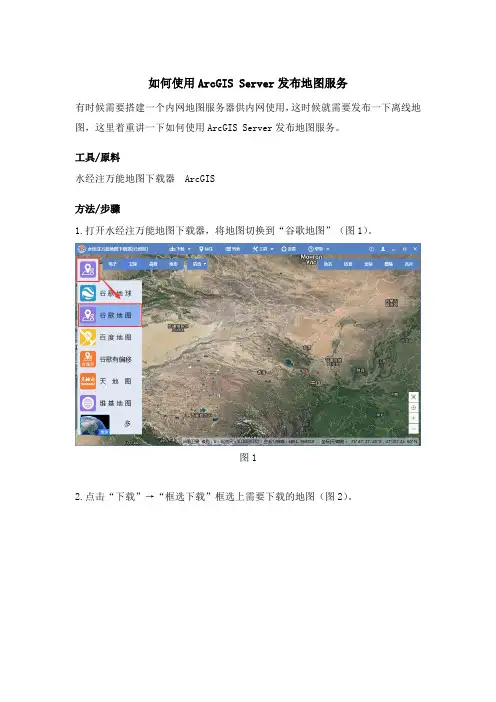
Task: Click the locate target icon on zoom panel
Action: pyautogui.click(x=414, y=408)
